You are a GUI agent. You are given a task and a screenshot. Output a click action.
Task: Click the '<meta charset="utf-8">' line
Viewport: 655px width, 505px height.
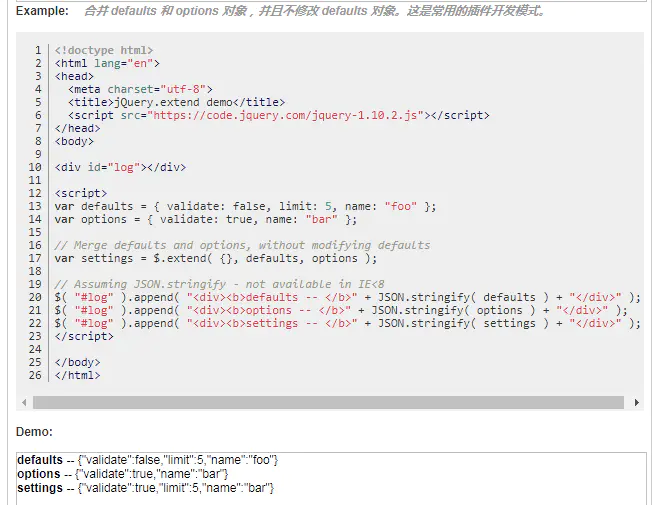pyautogui.click(x=140, y=89)
